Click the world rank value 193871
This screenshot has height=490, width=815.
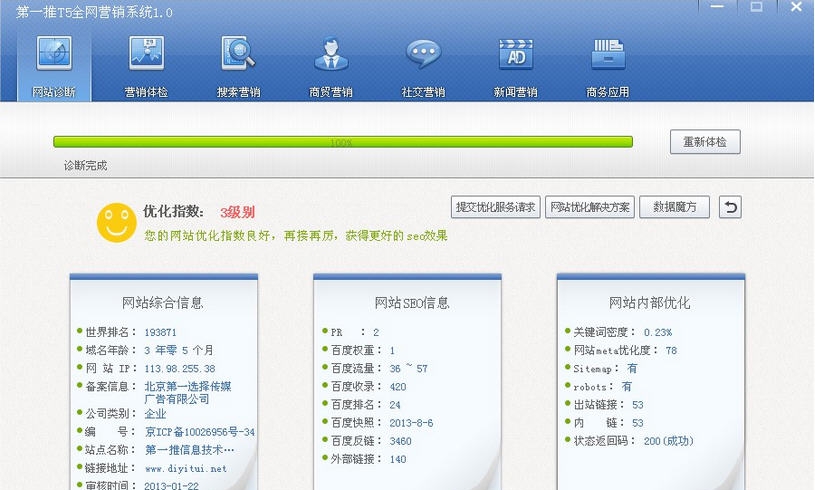coord(160,333)
